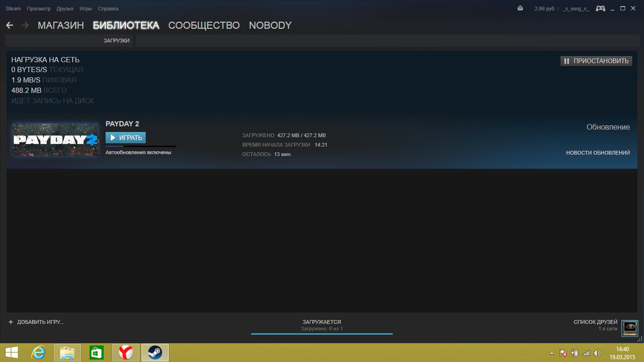
Task: Open network signal tray icon
Action: point(586,353)
